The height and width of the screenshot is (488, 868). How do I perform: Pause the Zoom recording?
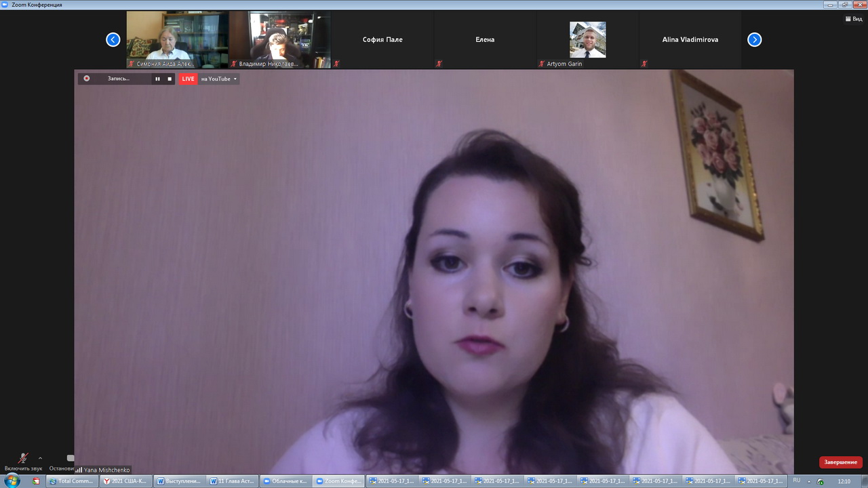[157, 79]
